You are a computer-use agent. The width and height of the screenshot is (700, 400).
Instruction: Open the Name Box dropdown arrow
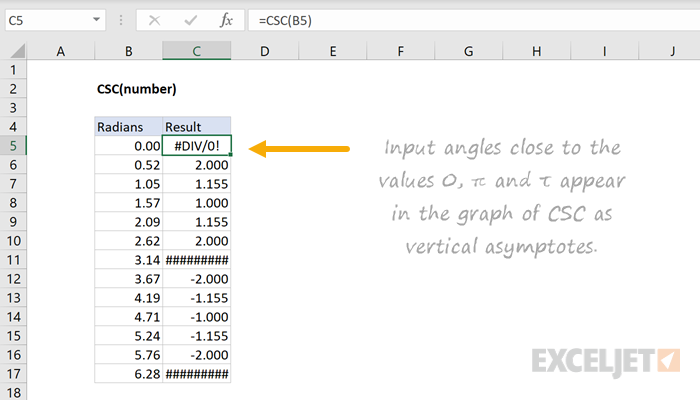coord(96,20)
